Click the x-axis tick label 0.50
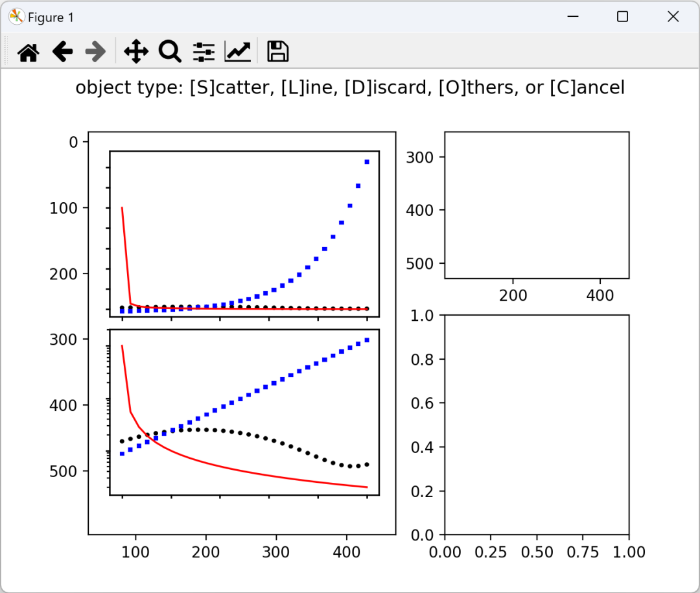The width and height of the screenshot is (700, 593). [x=537, y=552]
